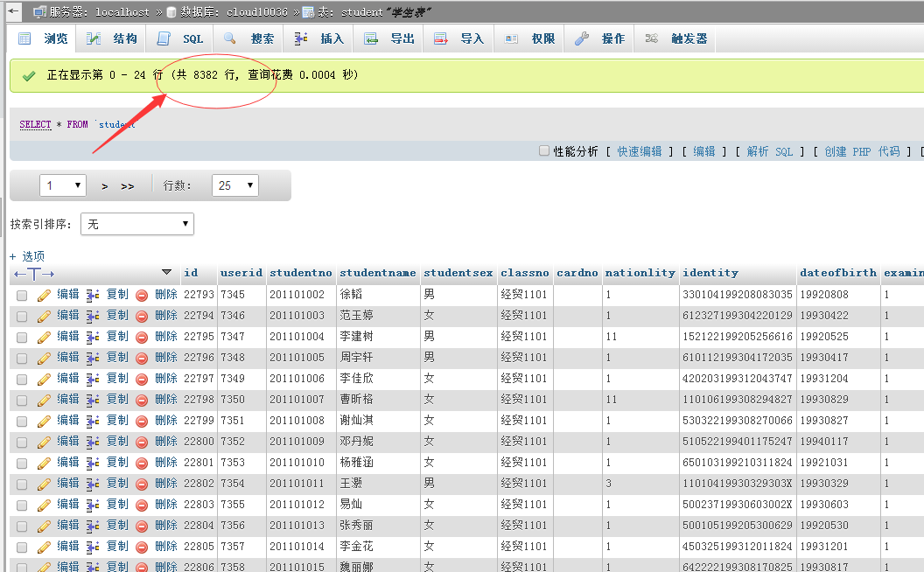
Task: Click the full texts toggle arrows icon
Action: pyautogui.click(x=34, y=274)
